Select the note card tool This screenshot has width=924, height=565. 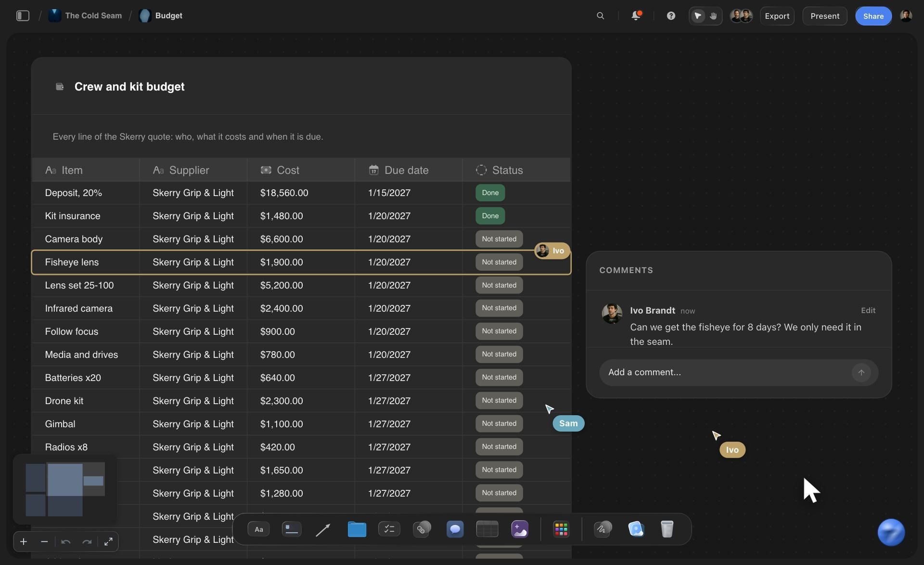click(291, 529)
